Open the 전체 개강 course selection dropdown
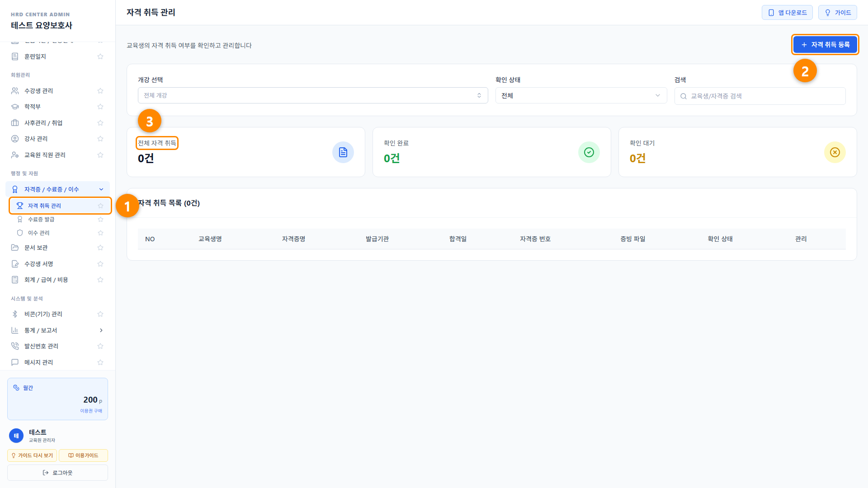This screenshot has height=488, width=868. tap(313, 95)
